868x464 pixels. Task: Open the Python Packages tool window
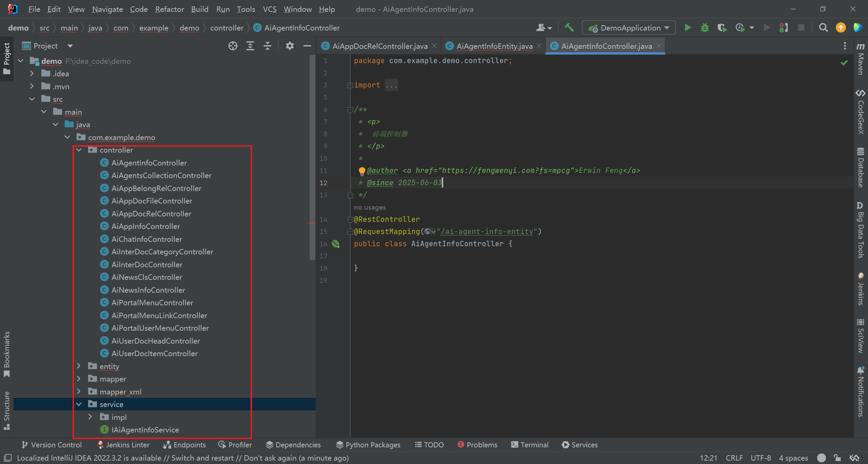click(x=368, y=445)
